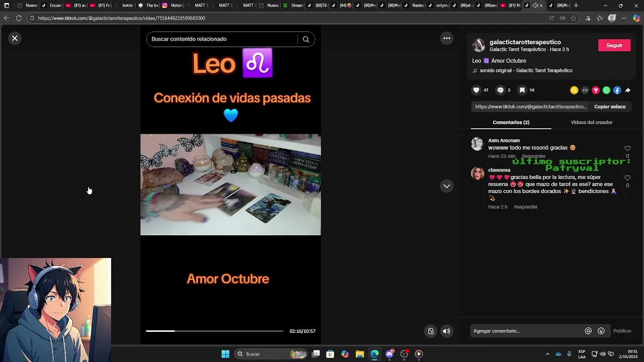Share the video on WhatsApp
This screenshot has height=362, width=644.
click(606, 90)
